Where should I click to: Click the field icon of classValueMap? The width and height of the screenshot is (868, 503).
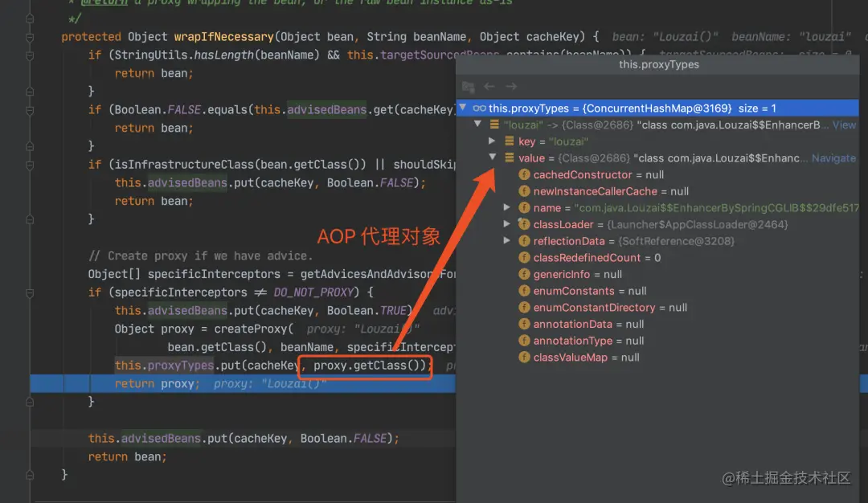[524, 358]
